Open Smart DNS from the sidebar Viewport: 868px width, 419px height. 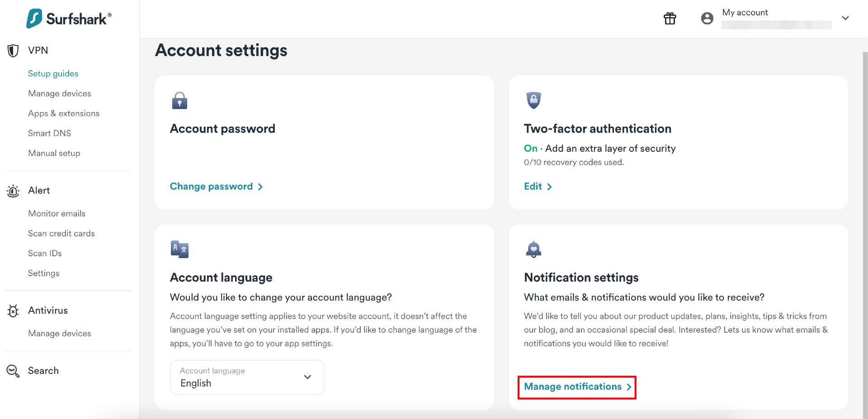pyautogui.click(x=49, y=133)
